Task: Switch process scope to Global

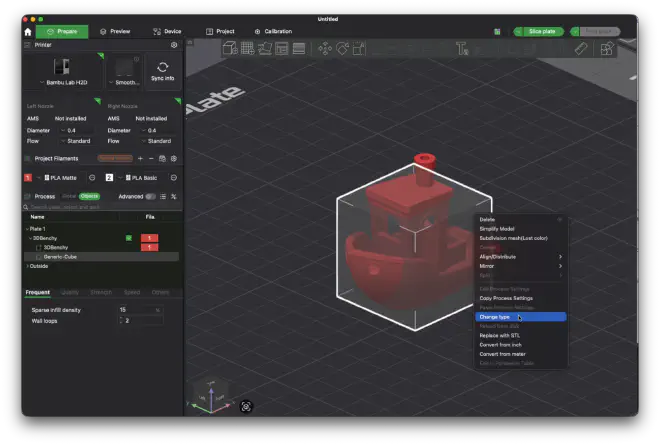Action: click(x=69, y=196)
